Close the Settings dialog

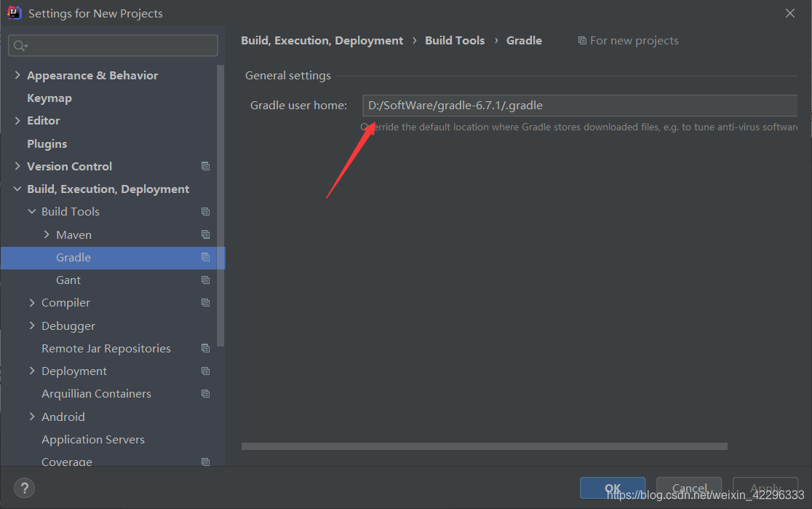(789, 14)
